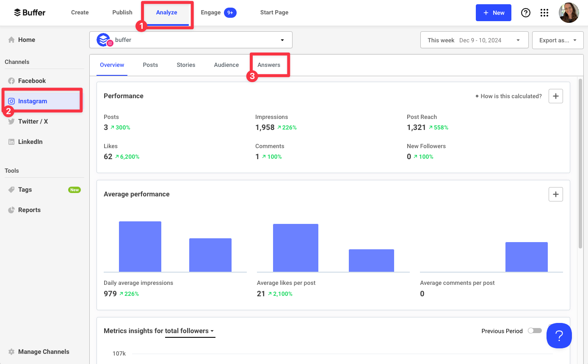The height and width of the screenshot is (364, 588).
Task: Select the Instagram channel
Action: coord(33,101)
